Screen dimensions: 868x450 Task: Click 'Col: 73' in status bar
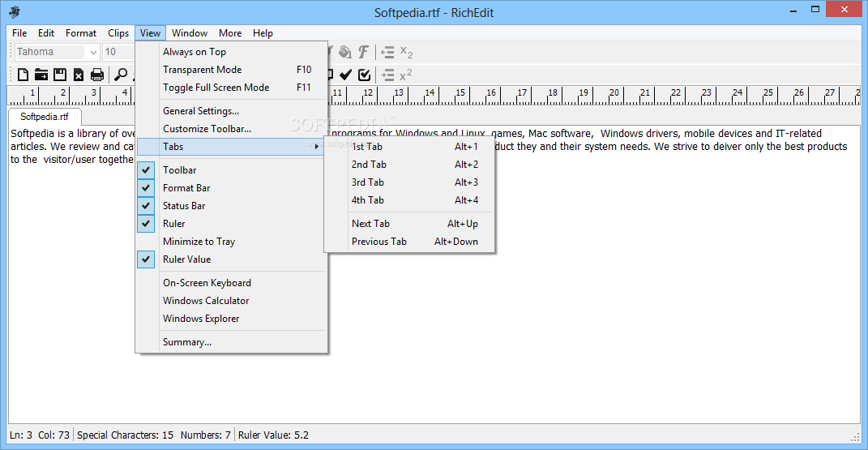pos(53,435)
